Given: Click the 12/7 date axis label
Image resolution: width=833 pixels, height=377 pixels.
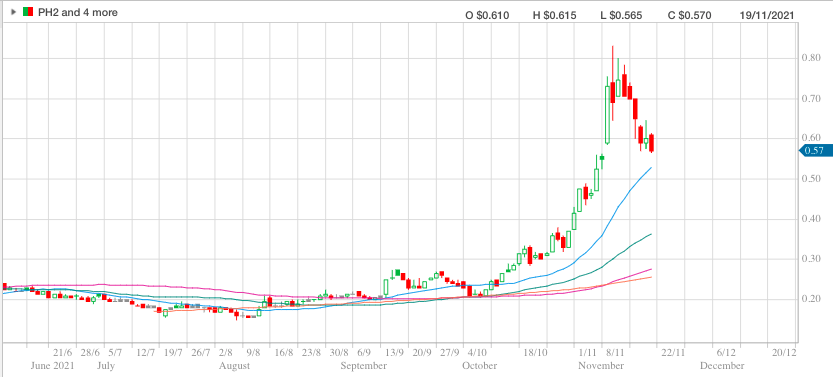Looking at the screenshot, I should tap(146, 353).
